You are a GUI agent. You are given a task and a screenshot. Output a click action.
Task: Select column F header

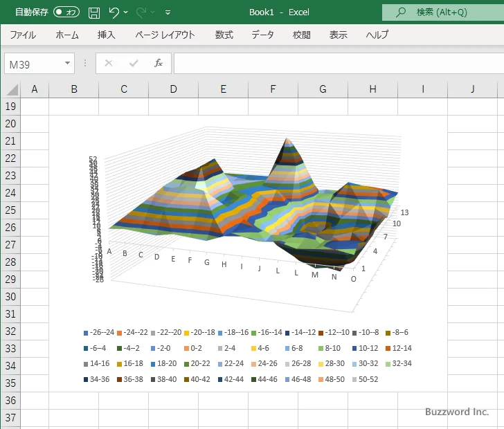(x=273, y=89)
